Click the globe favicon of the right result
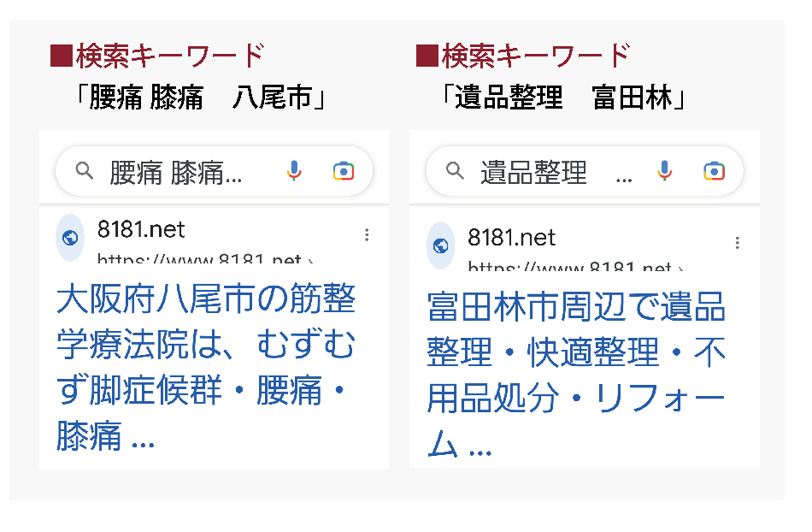 tap(441, 245)
